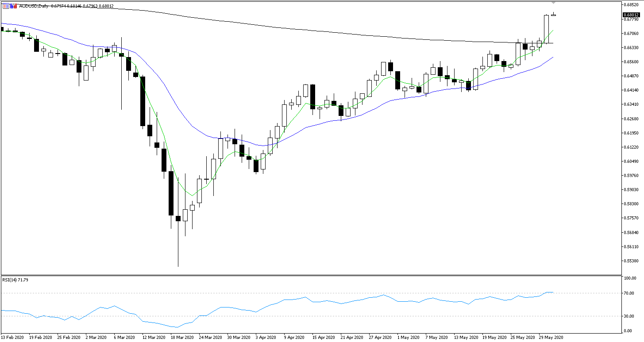The image size is (644, 342).
Task: Click the RSI 100.00 scale value
Action: [630, 278]
